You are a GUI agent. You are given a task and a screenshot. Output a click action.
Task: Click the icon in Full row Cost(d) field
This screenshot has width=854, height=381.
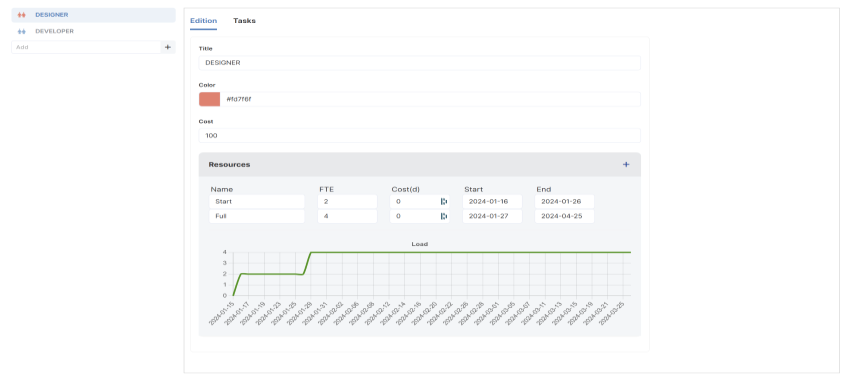coord(444,216)
